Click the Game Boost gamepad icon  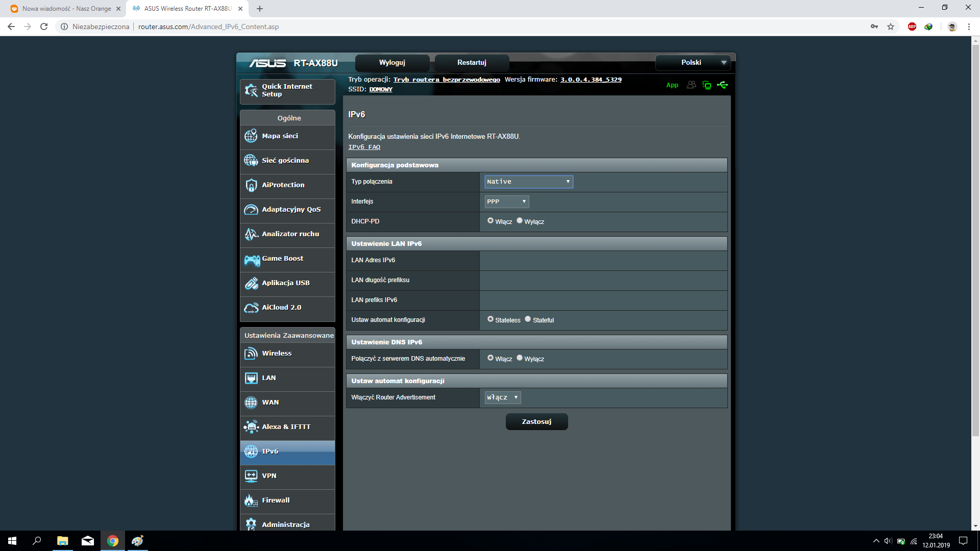coord(252,260)
